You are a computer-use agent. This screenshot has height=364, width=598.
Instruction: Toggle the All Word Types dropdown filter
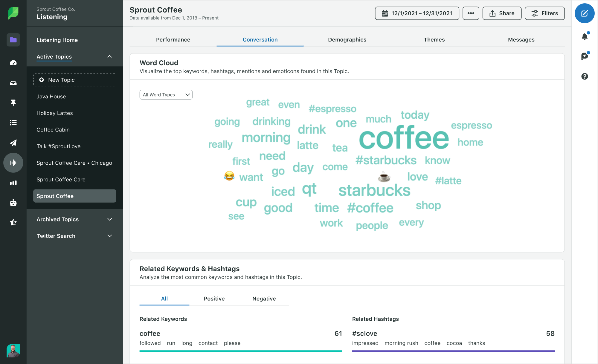166,94
